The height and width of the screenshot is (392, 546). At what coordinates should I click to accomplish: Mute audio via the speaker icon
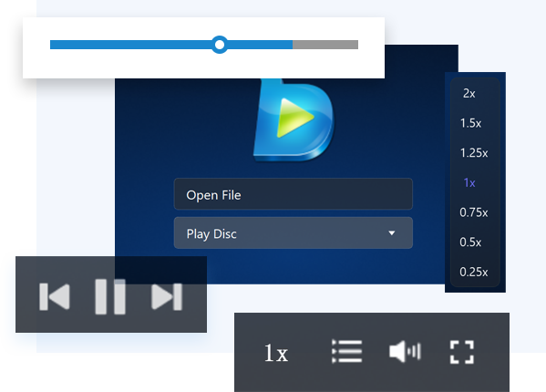[405, 351]
